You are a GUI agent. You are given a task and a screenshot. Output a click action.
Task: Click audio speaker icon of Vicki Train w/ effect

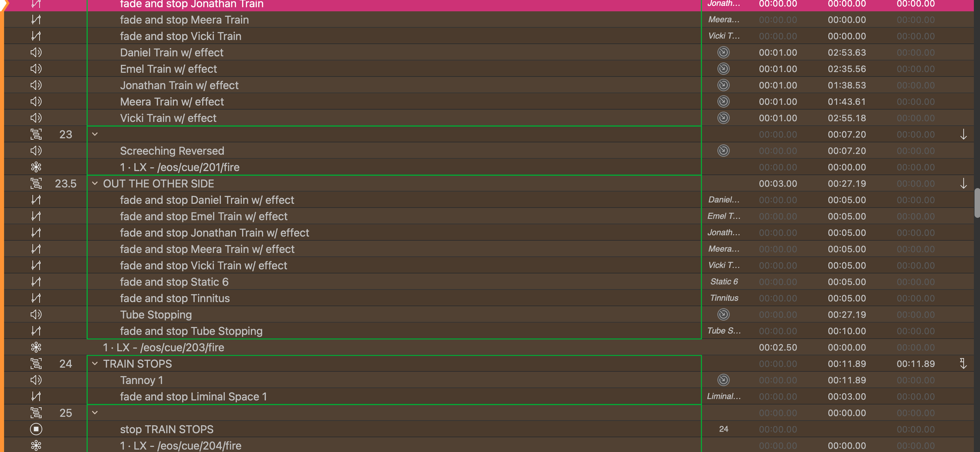36,118
